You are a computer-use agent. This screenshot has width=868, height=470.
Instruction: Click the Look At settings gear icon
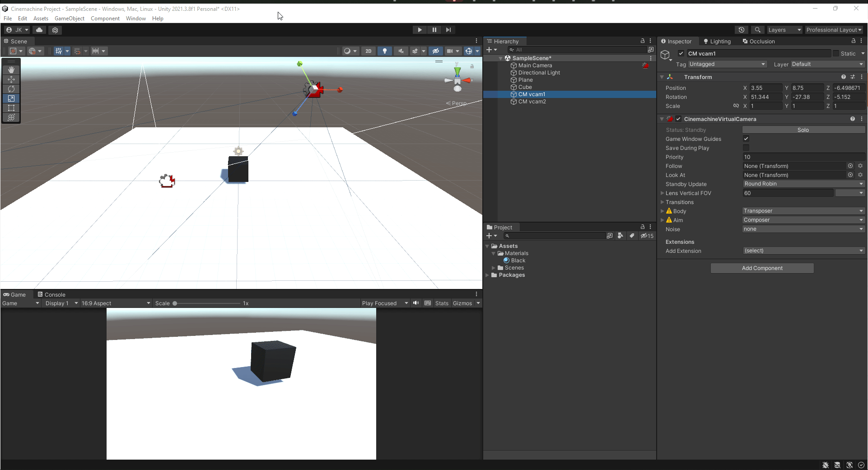(x=860, y=175)
